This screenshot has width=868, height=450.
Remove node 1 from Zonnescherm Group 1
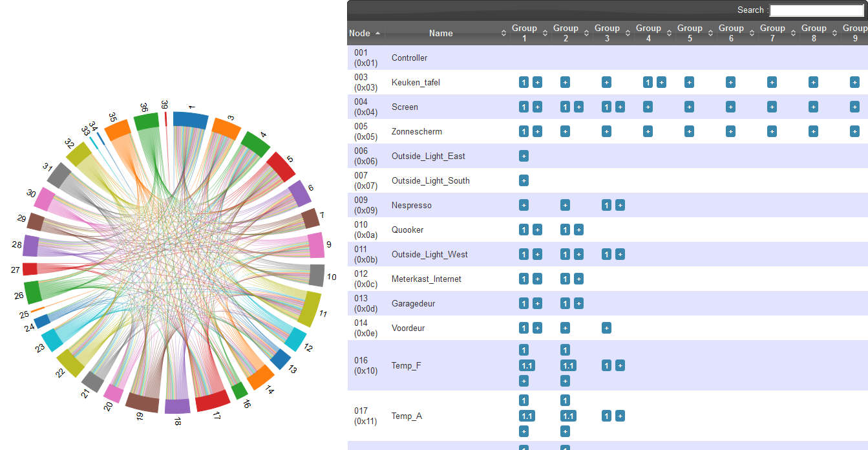point(524,131)
